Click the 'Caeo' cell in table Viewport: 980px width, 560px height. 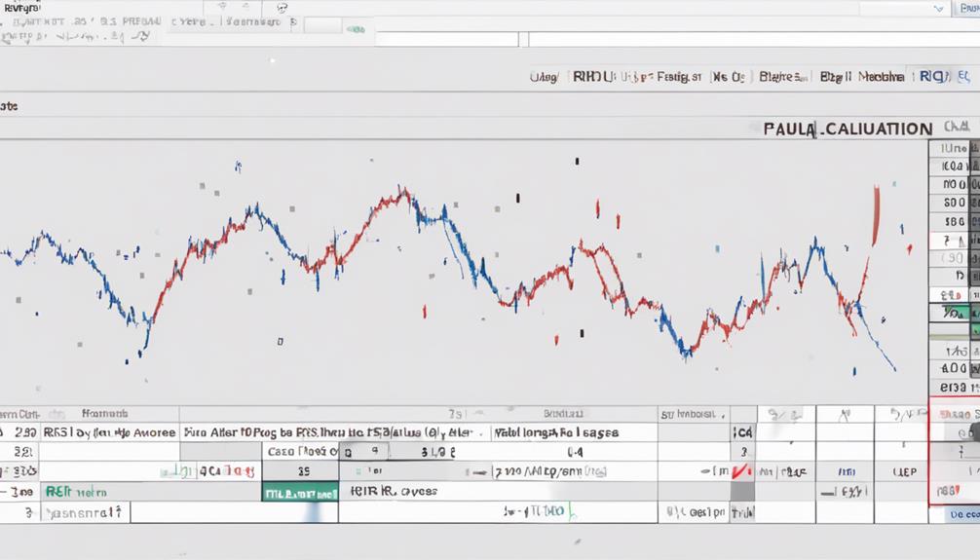coord(300,451)
